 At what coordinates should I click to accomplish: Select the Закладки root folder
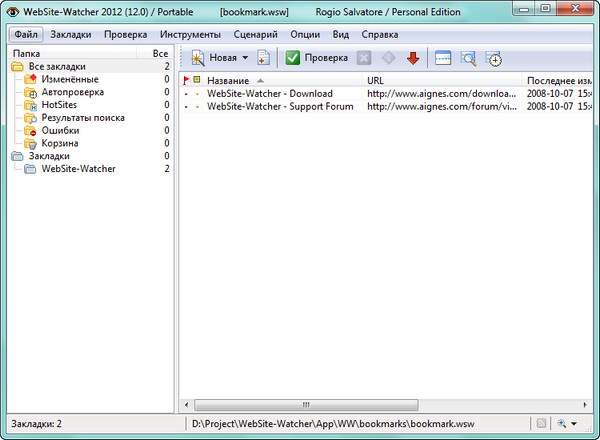click(x=49, y=156)
